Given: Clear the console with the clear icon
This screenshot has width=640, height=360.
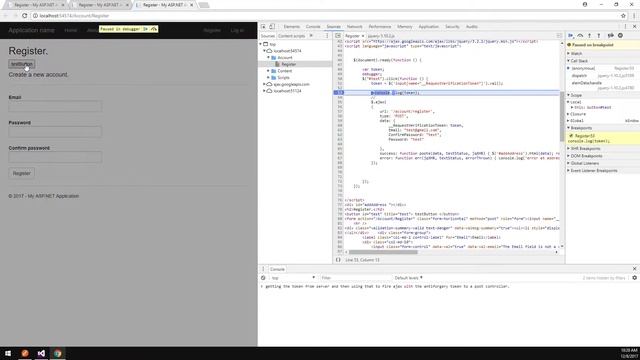Looking at the screenshot, I should [263, 278].
